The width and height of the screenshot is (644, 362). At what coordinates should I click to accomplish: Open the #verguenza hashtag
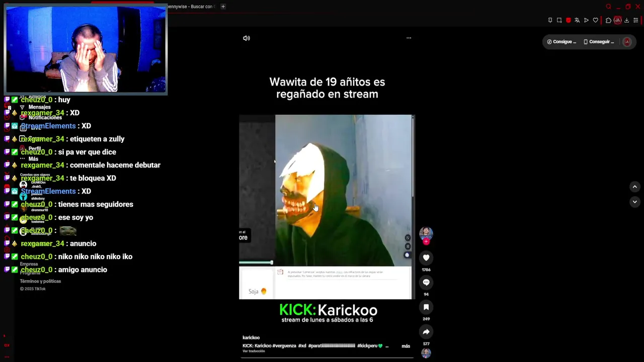(284, 346)
